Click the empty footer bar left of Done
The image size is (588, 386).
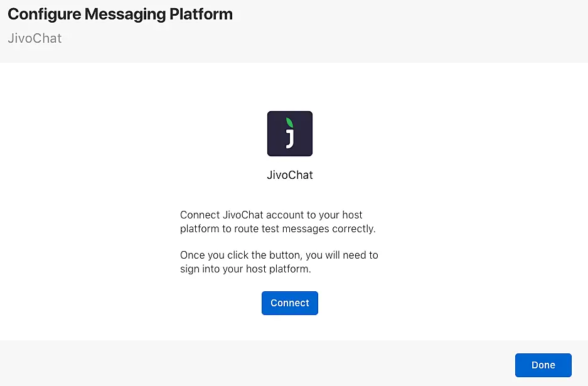click(251, 365)
